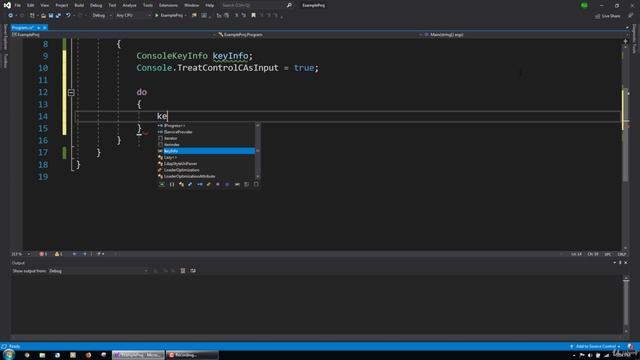Select keyInfo in the IntelliSense list

(x=206, y=151)
